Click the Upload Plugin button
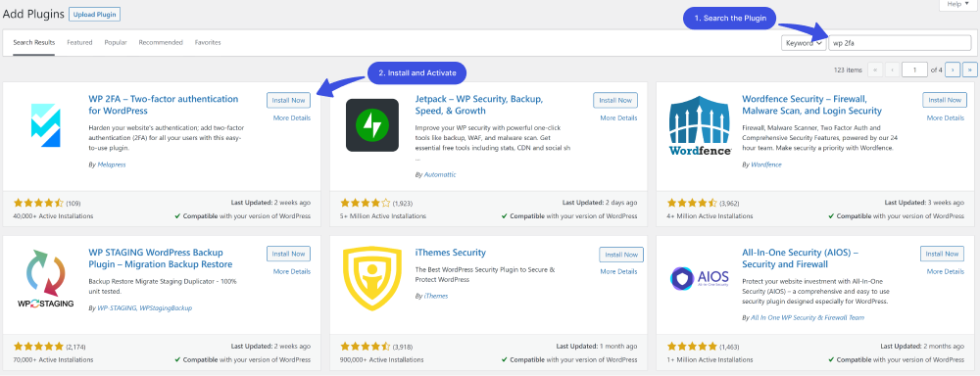This screenshot has width=980, height=376. tap(94, 14)
